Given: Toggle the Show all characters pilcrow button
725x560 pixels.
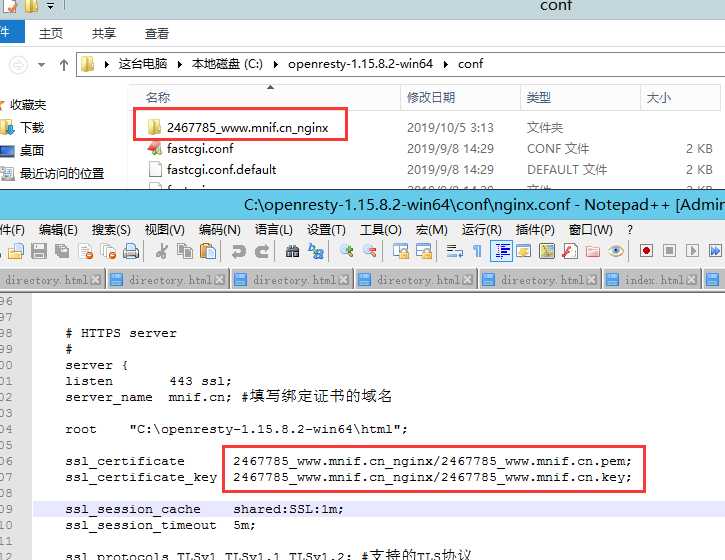Looking at the screenshot, I should point(478,251).
